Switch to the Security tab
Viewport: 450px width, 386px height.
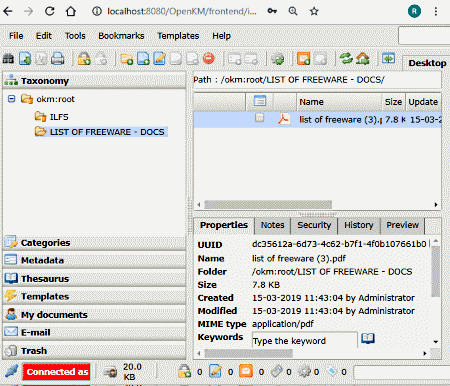(314, 226)
